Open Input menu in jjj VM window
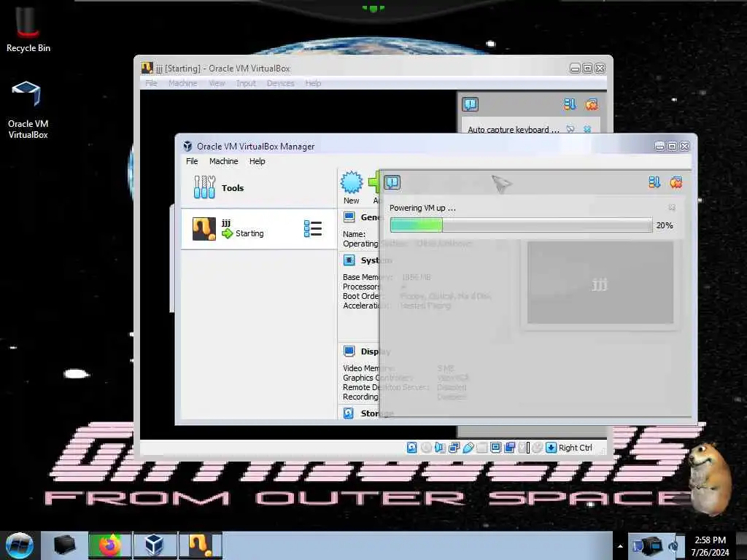This screenshot has width=747, height=560. [x=246, y=83]
